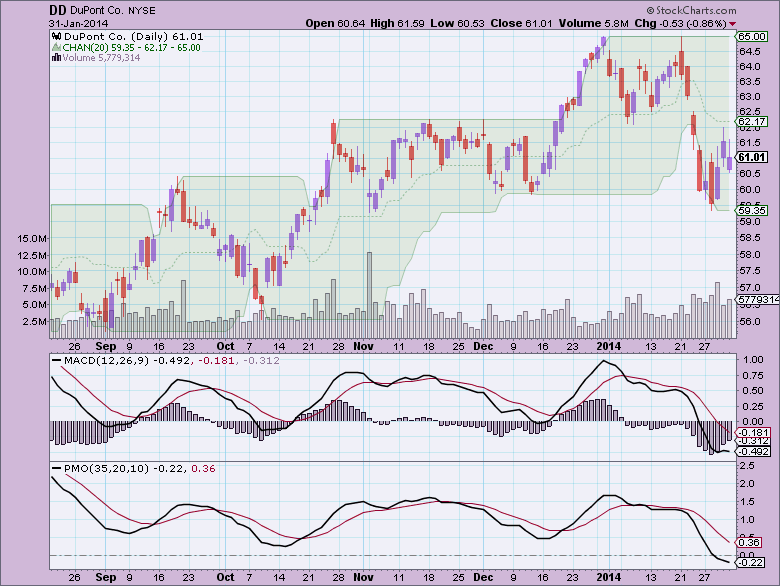The height and width of the screenshot is (586, 780).
Task: Click the -0.492 MACD axis tag
Action: point(754,452)
